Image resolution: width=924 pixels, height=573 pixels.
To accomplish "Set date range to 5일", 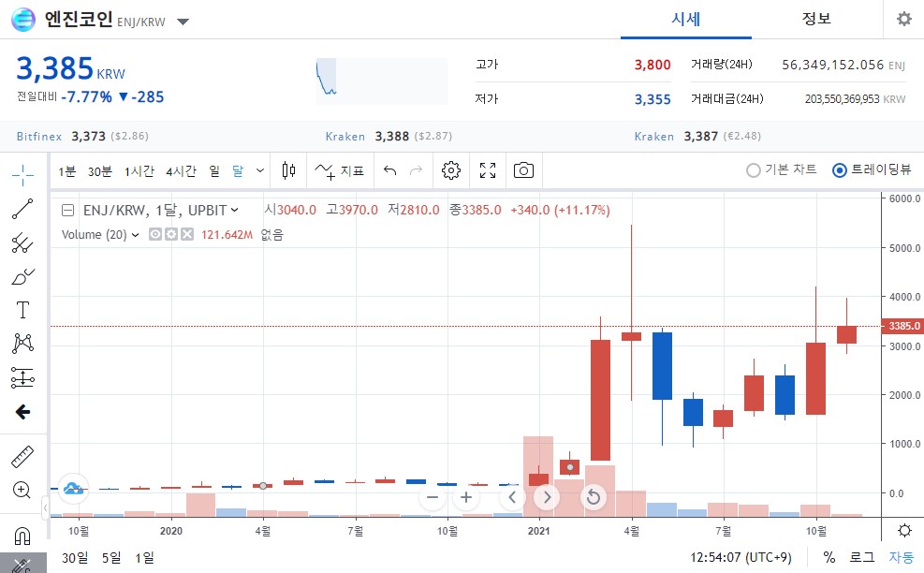I will point(111,558).
